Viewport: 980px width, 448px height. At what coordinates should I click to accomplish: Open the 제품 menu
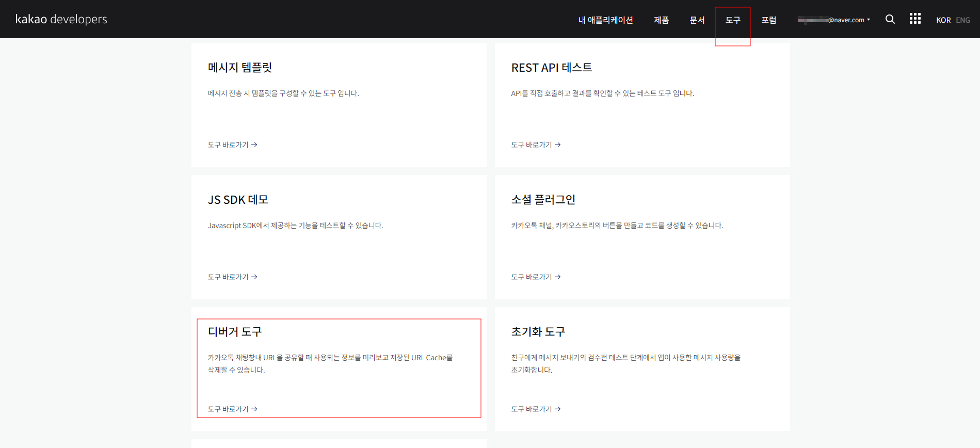click(x=661, y=20)
